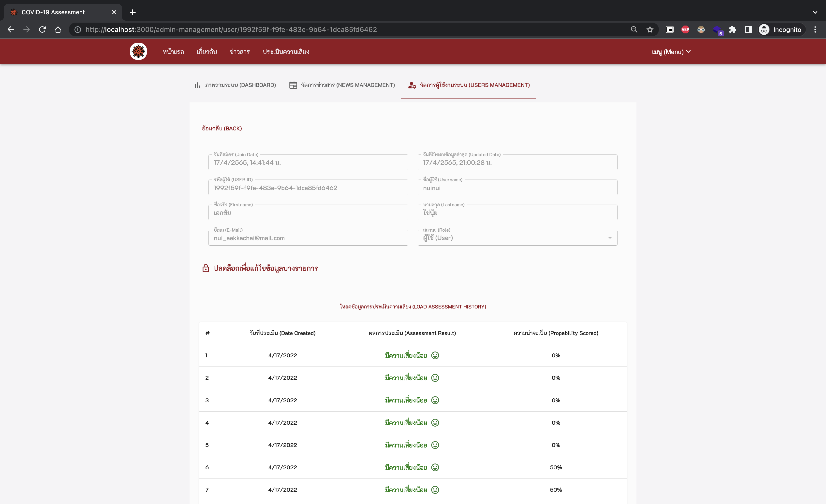Click LOAD ASSESSMENT HISTORY button
The width and height of the screenshot is (826, 504).
413,307
